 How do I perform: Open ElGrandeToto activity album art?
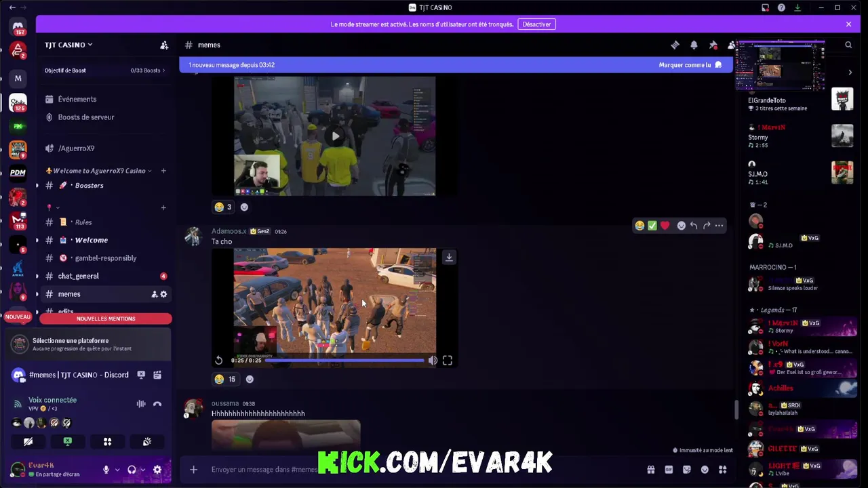(842, 99)
